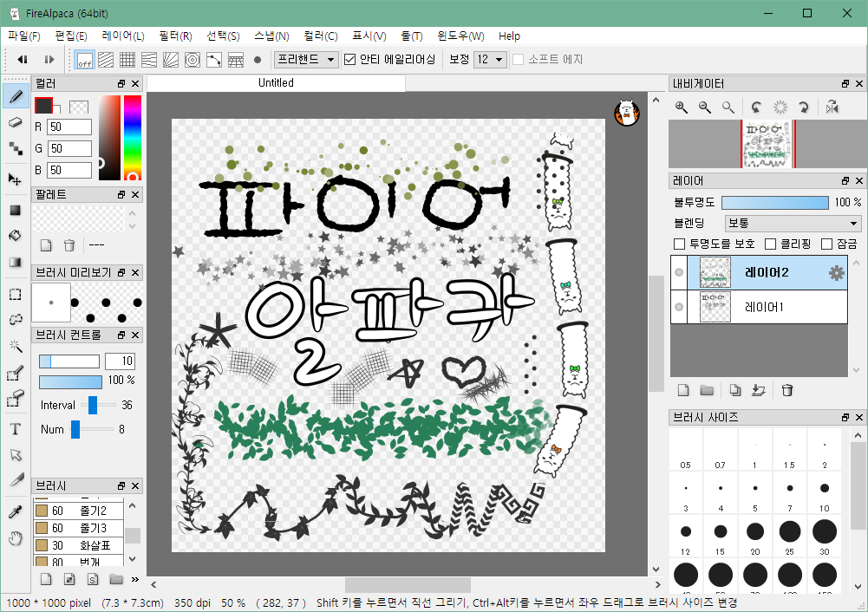This screenshot has height=612, width=868.
Task: Toggle visibility of 레이어2
Action: click(x=679, y=272)
